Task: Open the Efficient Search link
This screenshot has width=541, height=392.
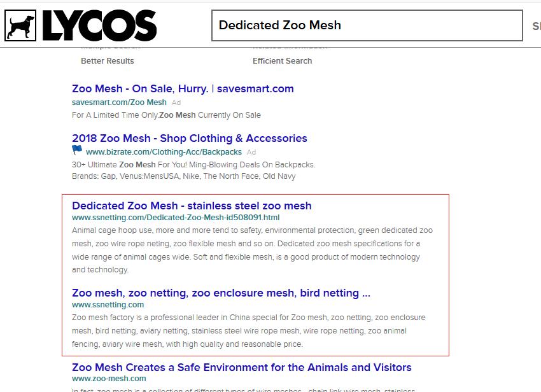Action: pos(282,60)
